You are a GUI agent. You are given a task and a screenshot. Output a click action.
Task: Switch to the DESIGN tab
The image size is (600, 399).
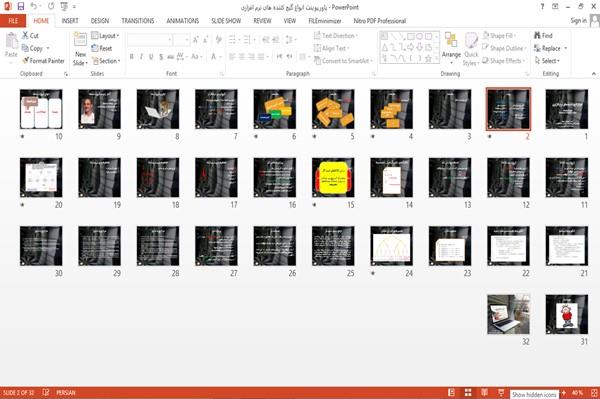point(100,21)
